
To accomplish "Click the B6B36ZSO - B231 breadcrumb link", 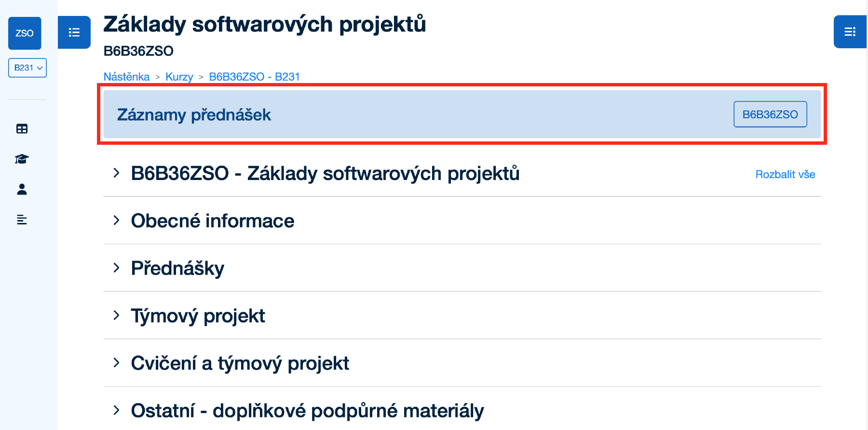I will pos(254,76).
